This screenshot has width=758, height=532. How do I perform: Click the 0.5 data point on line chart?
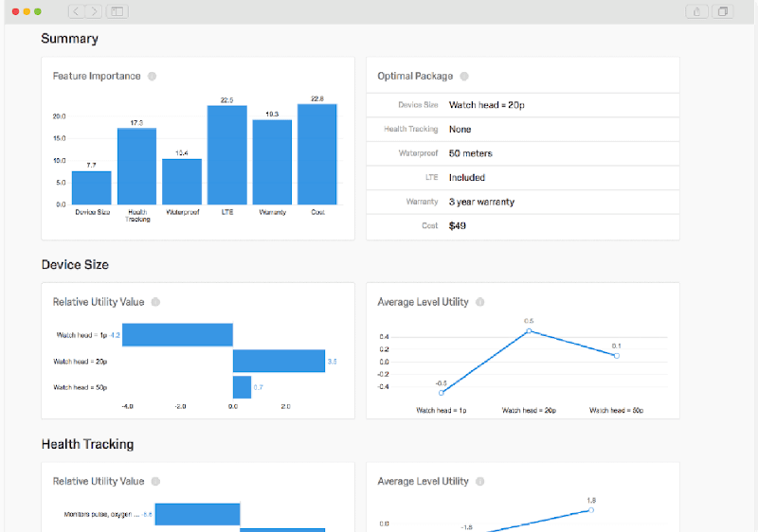click(529, 331)
